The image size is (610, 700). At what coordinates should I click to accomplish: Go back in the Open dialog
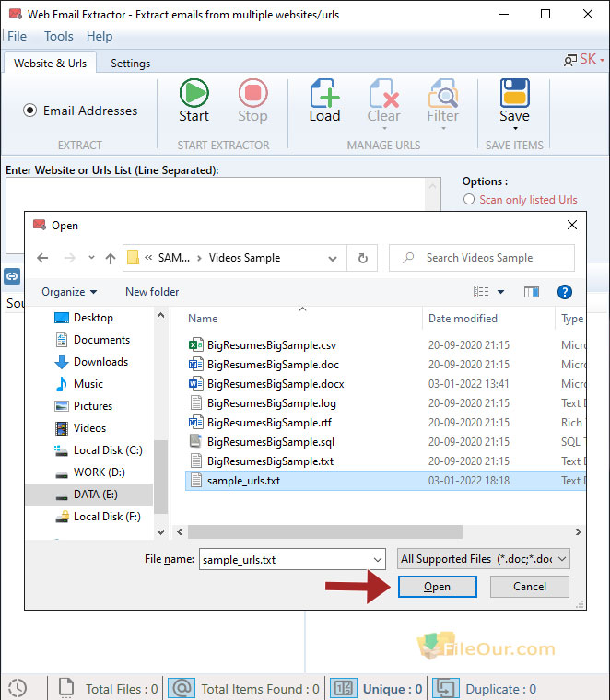42,258
